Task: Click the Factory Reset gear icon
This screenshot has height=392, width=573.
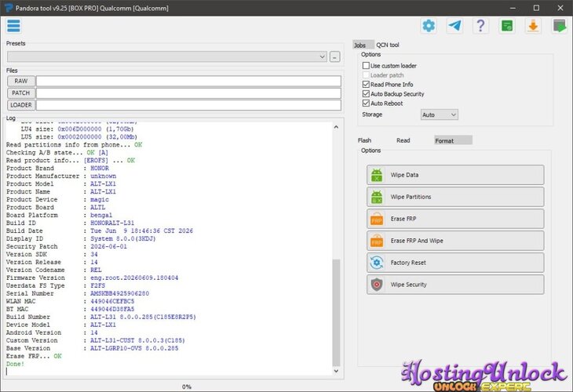Action: tap(377, 263)
